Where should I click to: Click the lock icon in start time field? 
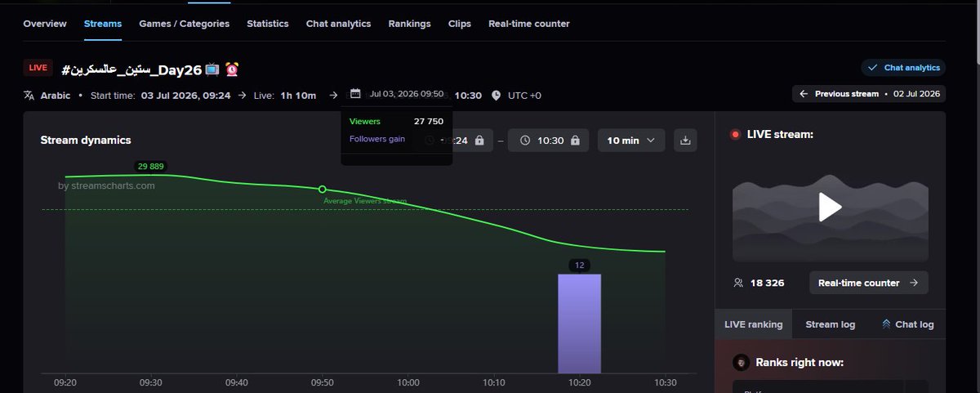479,141
